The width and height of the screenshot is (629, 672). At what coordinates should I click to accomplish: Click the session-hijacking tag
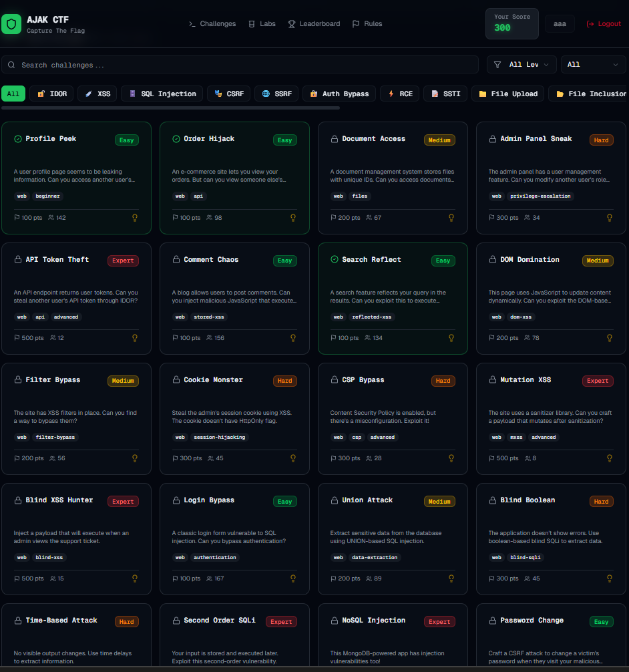pyautogui.click(x=220, y=437)
